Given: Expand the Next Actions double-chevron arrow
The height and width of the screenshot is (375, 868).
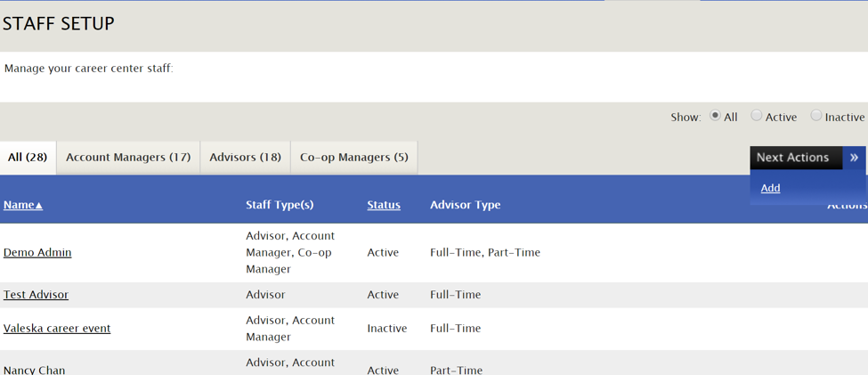Looking at the screenshot, I should point(854,158).
